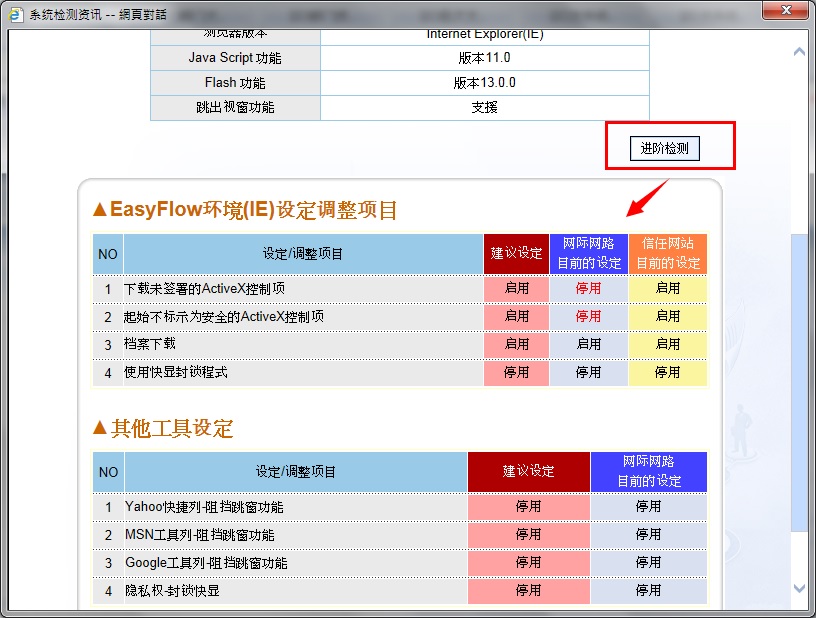Click the 进阶检测 button
This screenshot has height=618, width=816.
(x=664, y=148)
